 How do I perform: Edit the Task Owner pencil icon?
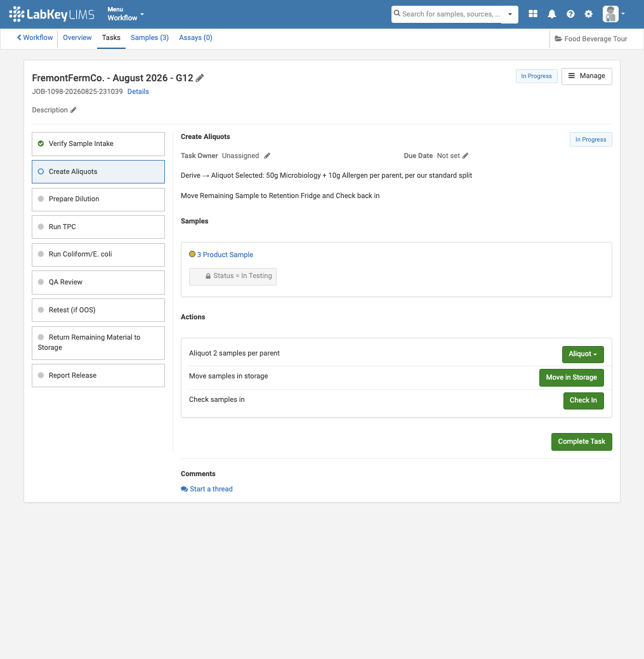(267, 156)
